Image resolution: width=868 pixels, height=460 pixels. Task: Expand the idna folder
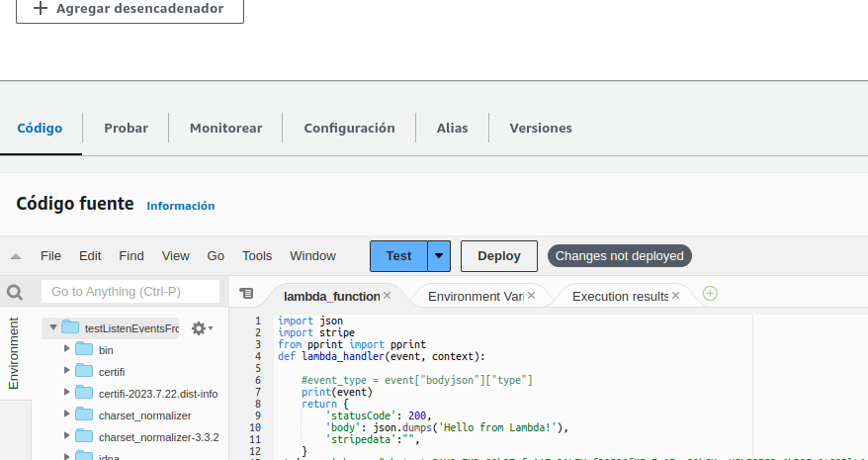point(67,457)
